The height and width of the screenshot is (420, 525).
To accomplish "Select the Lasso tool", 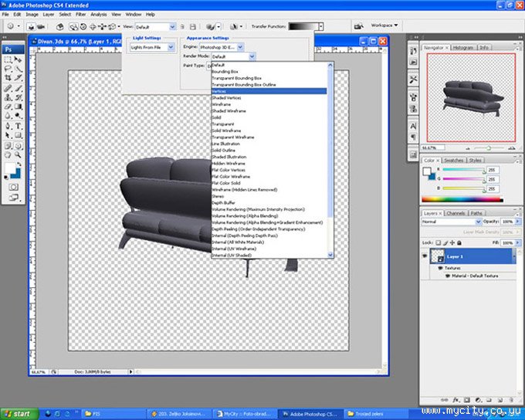I will (x=8, y=67).
